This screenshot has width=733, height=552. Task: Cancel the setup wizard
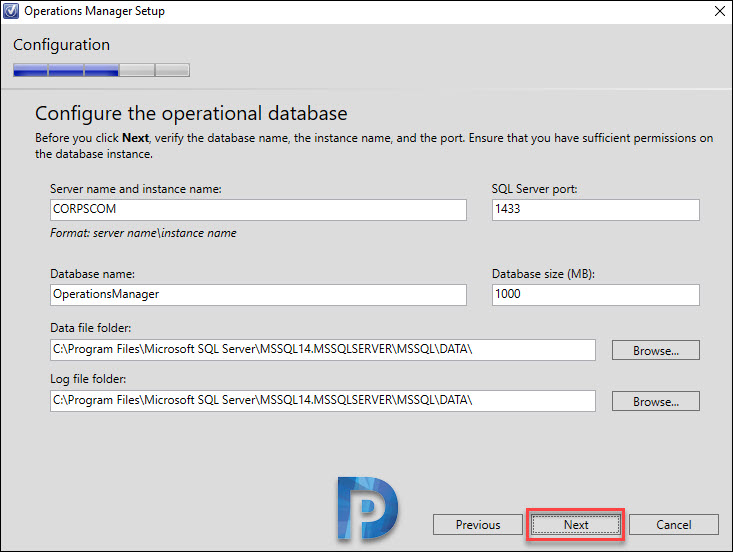[x=674, y=524]
